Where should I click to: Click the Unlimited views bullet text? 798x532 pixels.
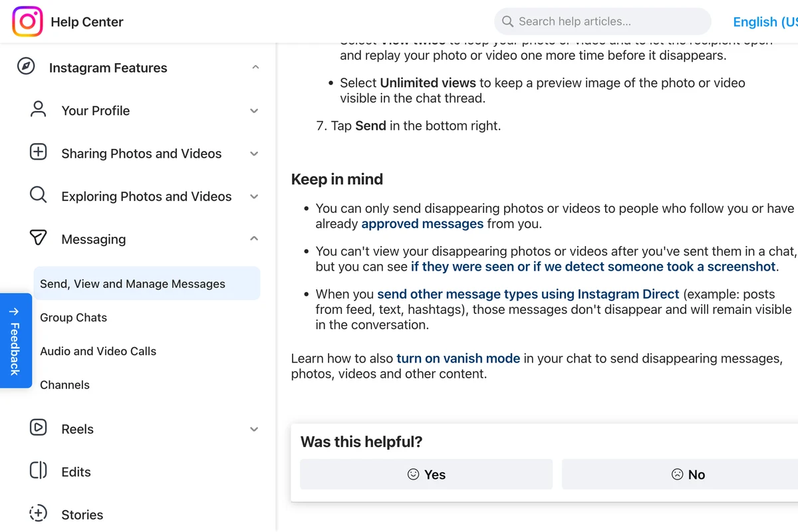tap(542, 90)
